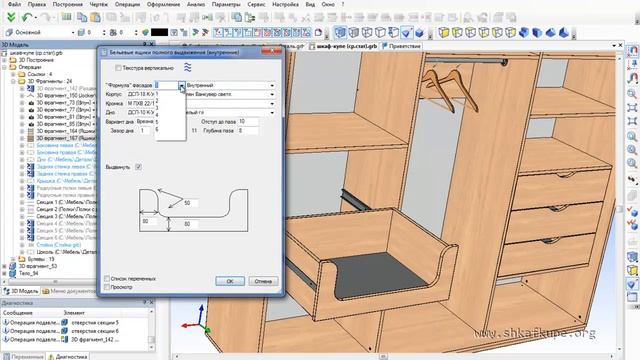The height and width of the screenshot is (360, 640).
Task: Click the third yellow cube view icon
Action: click(470, 32)
